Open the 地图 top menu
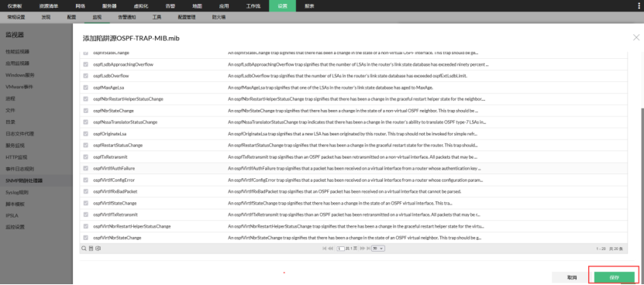The image size is (644, 285). (x=197, y=5)
